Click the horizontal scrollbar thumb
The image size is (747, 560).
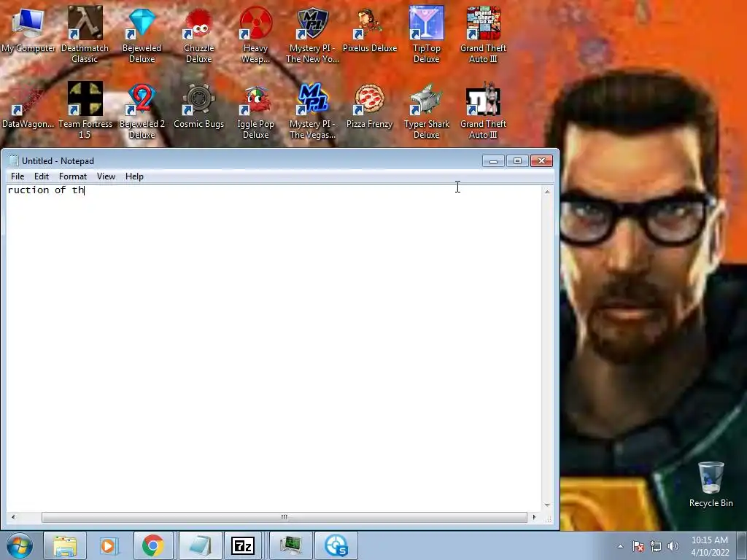coord(285,517)
